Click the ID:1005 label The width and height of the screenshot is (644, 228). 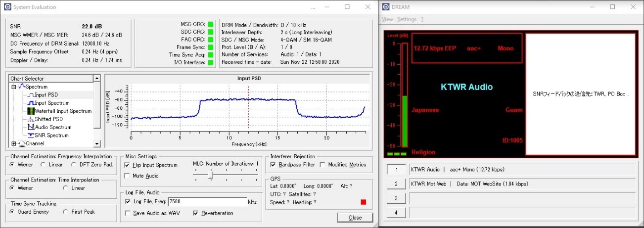point(511,140)
